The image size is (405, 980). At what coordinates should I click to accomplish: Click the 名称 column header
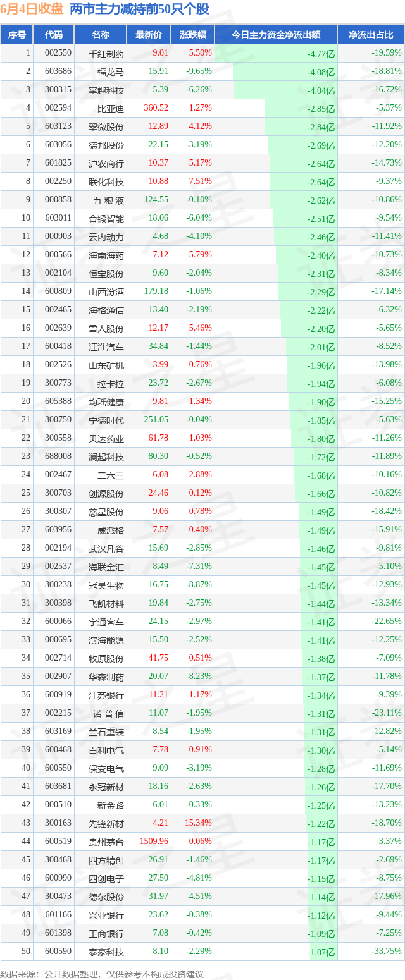(100, 35)
